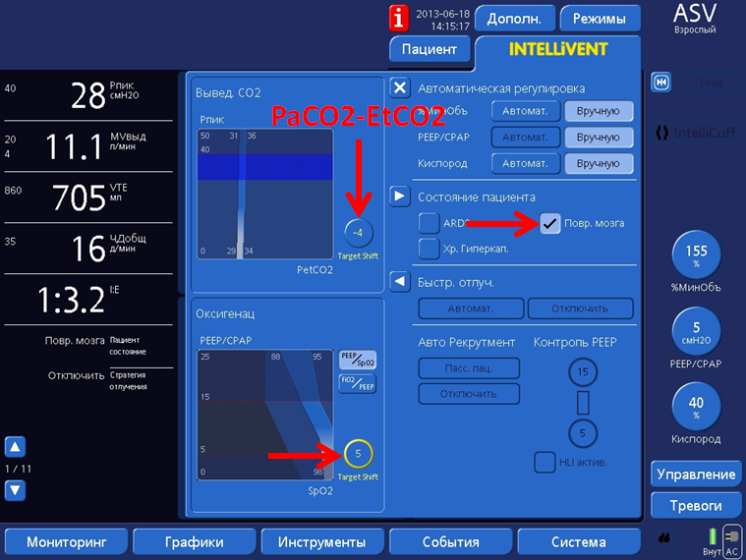Check the Хр. Гиперкап. checkbox
Viewport: 746px width, 560px height.
(x=429, y=249)
